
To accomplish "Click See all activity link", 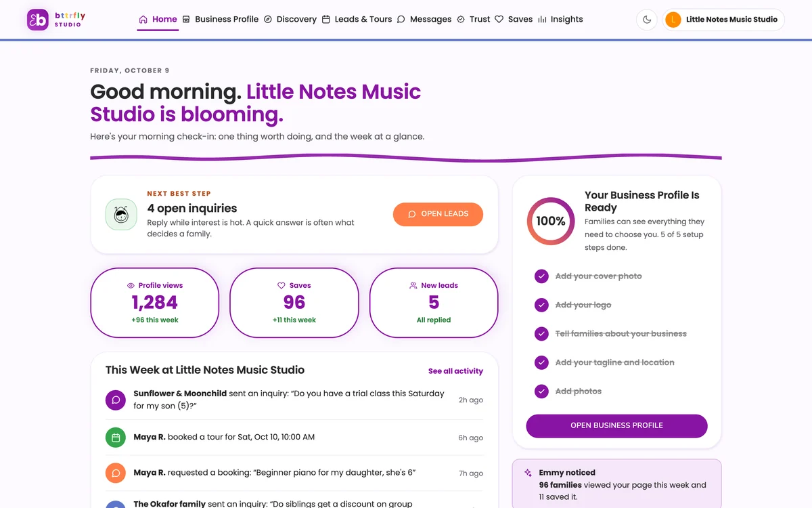I will 455,371.
